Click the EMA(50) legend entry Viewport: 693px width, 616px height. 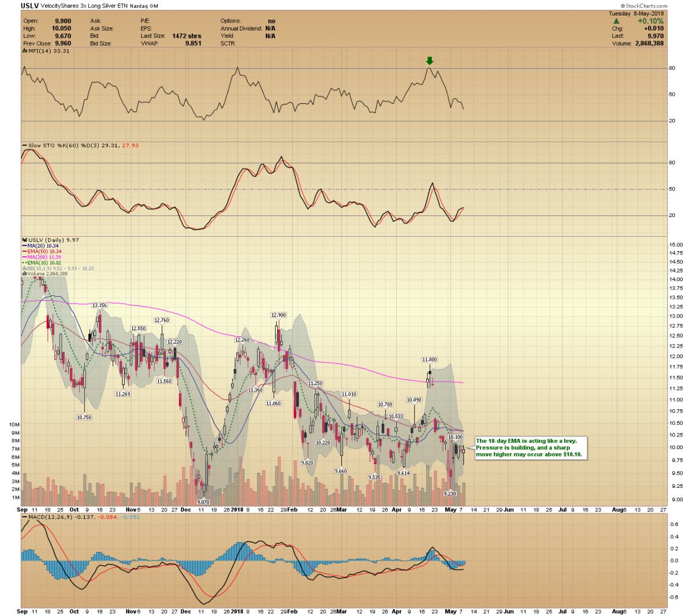[42, 252]
